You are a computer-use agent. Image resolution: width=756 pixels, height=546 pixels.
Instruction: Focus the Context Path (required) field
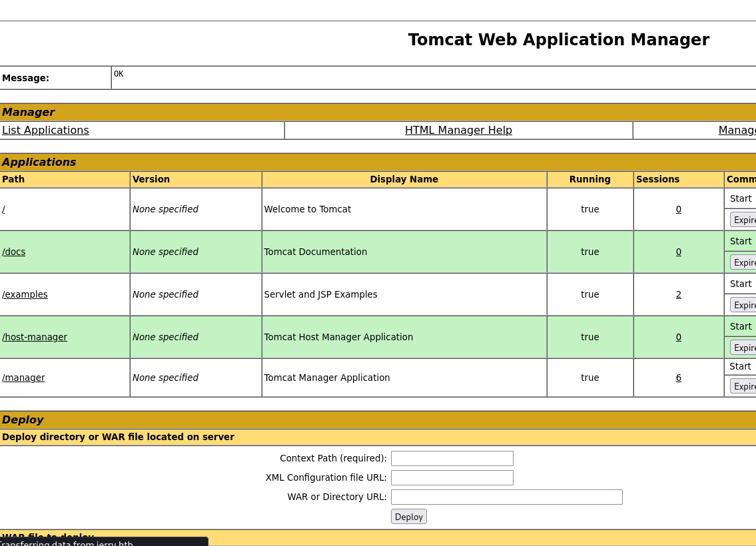tap(452, 458)
